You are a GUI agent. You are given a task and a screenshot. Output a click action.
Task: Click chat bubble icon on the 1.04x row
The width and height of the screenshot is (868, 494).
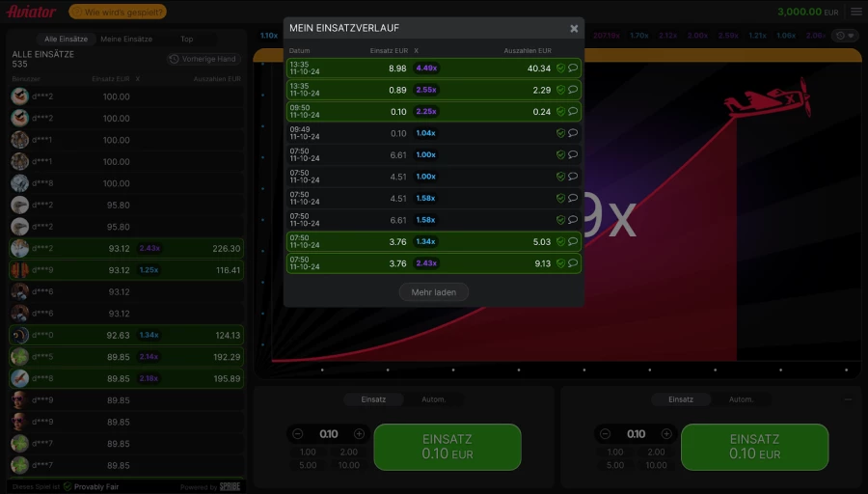(x=573, y=132)
